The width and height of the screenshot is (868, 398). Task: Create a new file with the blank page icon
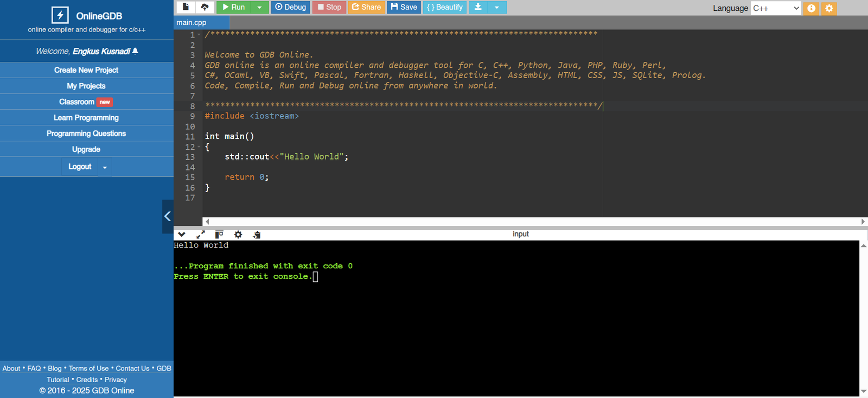point(186,7)
